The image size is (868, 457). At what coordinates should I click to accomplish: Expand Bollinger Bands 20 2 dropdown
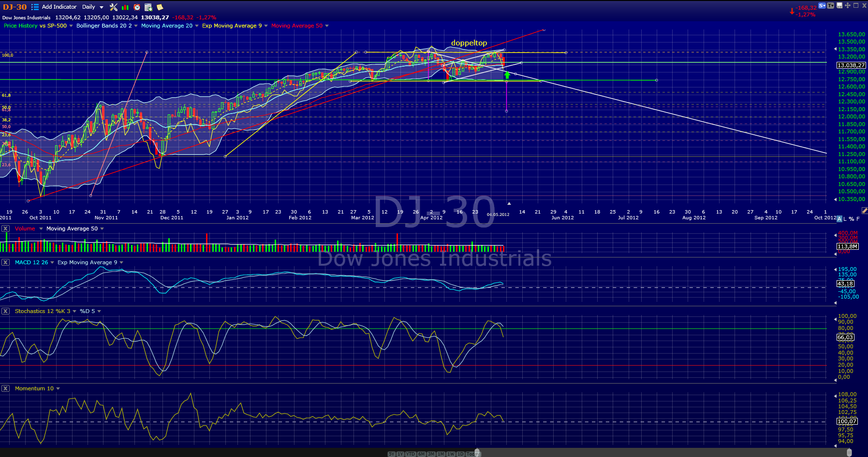coord(136,26)
